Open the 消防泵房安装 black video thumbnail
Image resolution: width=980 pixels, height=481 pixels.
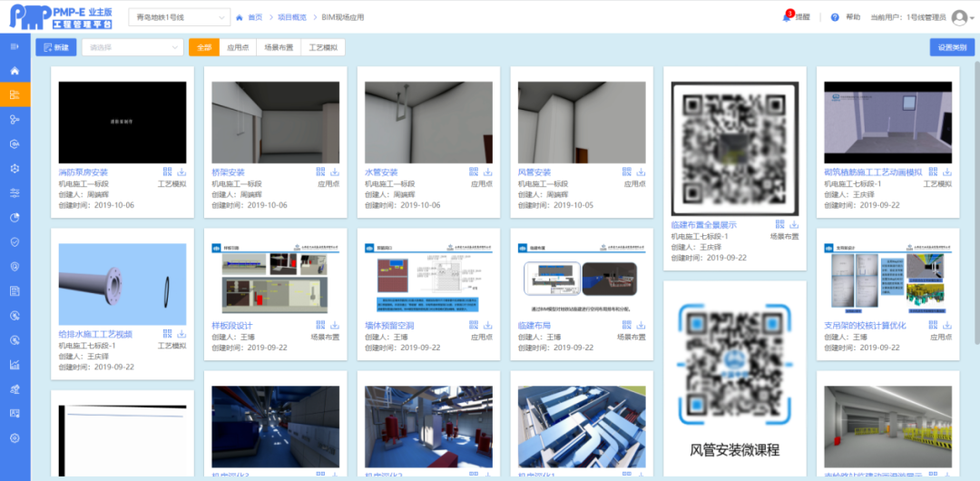(x=122, y=123)
